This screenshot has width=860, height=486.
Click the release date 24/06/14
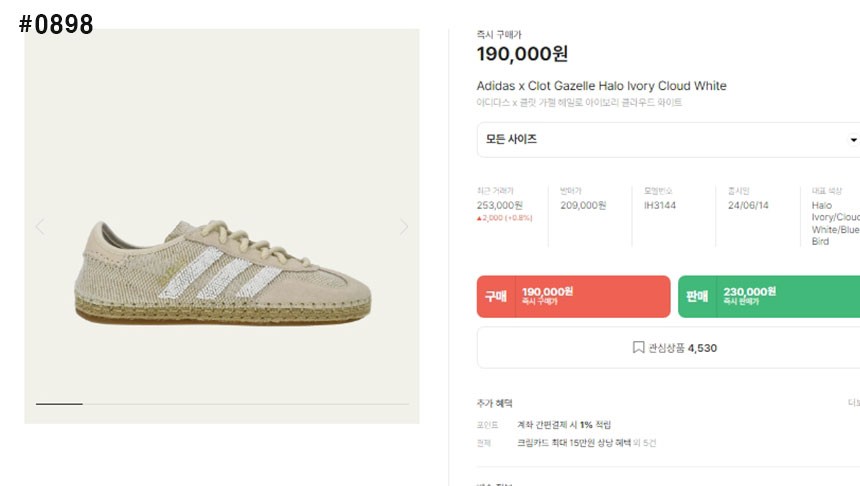tap(748, 205)
